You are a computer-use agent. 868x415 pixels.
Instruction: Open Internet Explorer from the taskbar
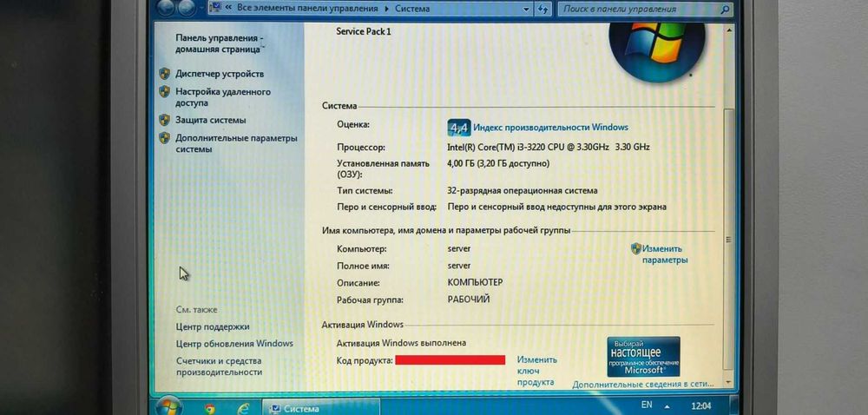coord(243,409)
